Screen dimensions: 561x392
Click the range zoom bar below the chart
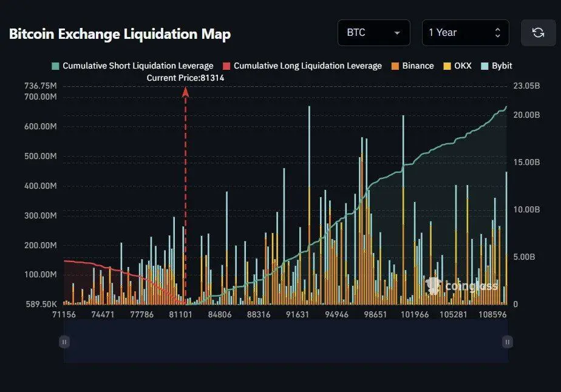point(286,342)
